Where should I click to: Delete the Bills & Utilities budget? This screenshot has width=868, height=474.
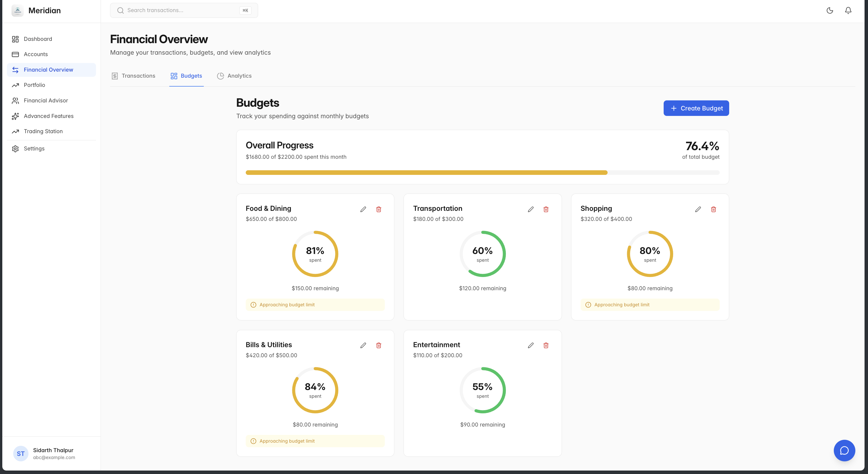(379, 345)
